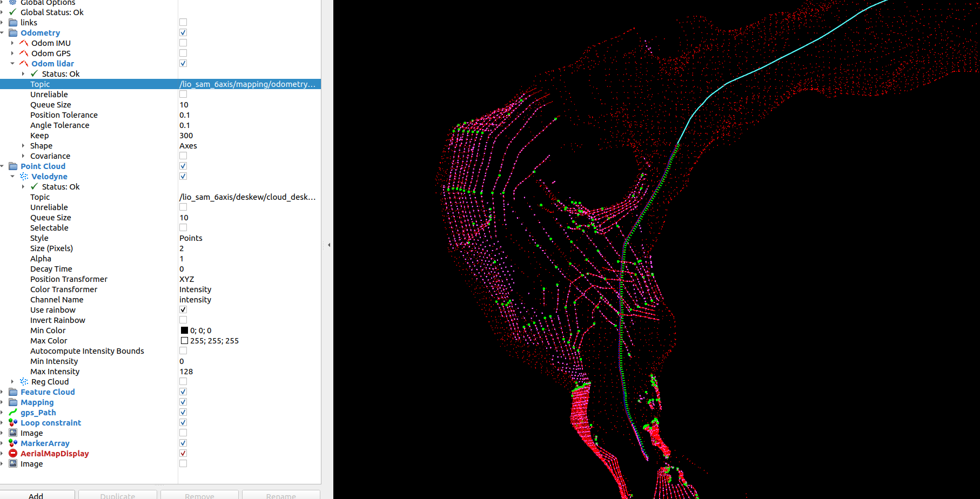The width and height of the screenshot is (980, 499).
Task: Expand the Shape property
Action: click(23, 145)
